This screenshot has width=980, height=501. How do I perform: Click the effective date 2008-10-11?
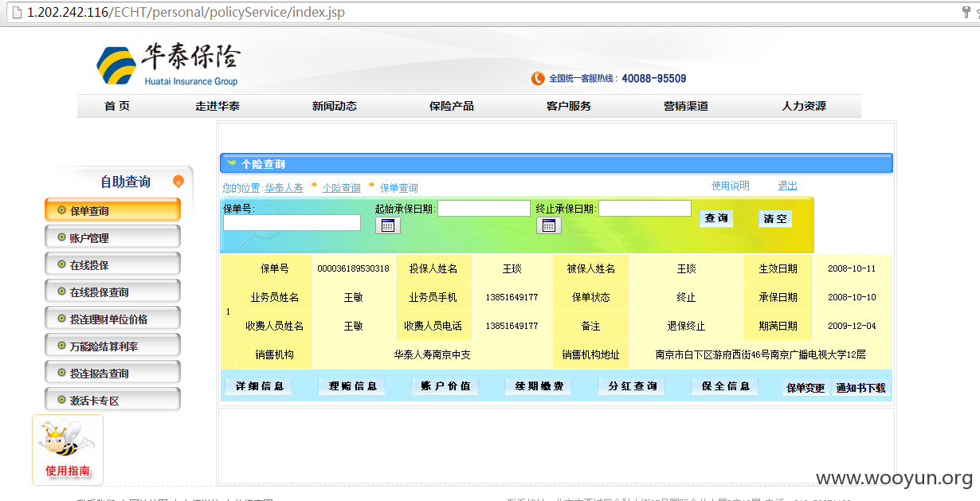852,268
